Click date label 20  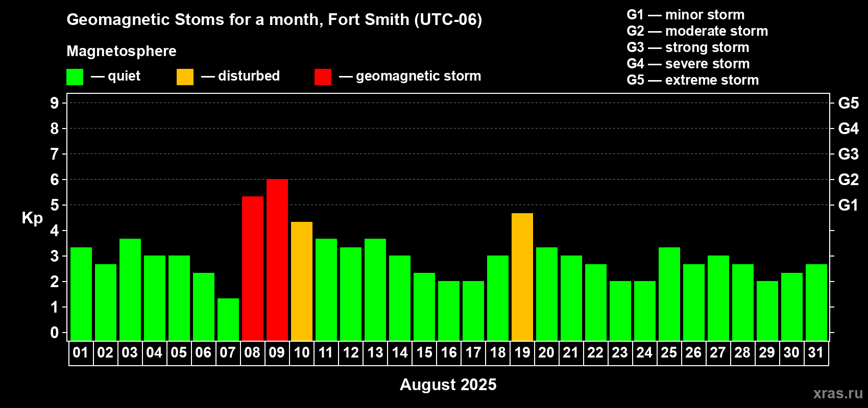pyautogui.click(x=546, y=352)
